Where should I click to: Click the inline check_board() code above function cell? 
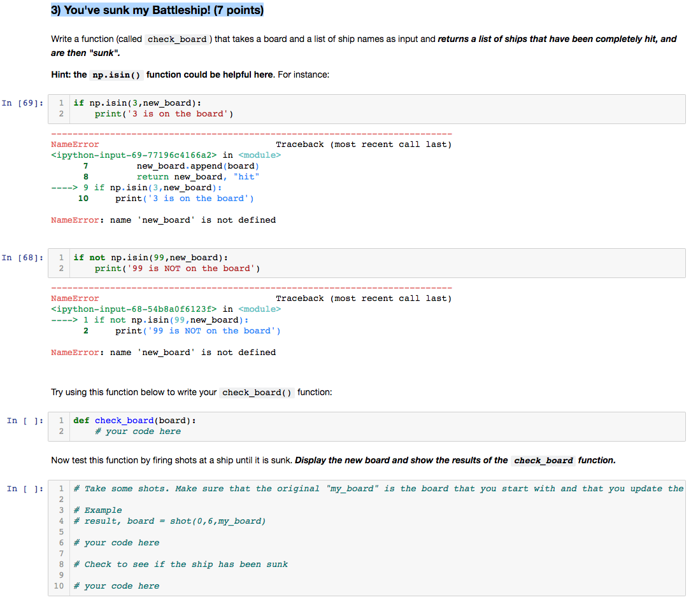[257, 392]
